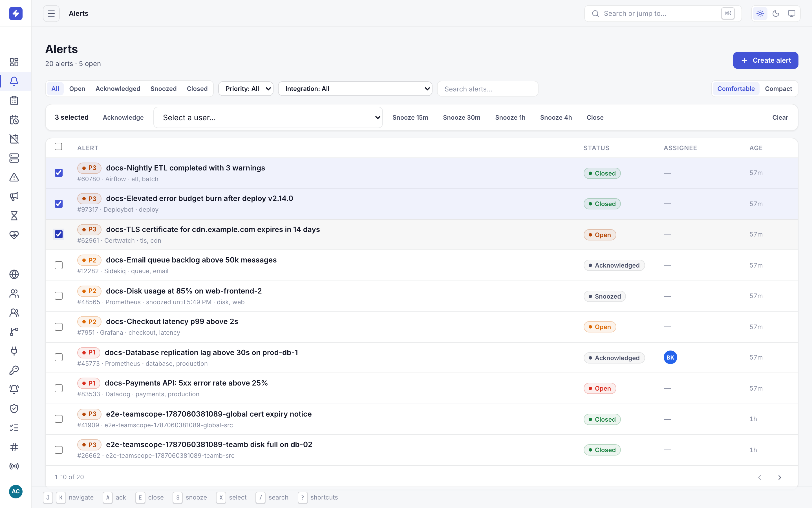Uncheck the Elevated error budget burn checkbox
812x508 pixels.
click(x=59, y=203)
